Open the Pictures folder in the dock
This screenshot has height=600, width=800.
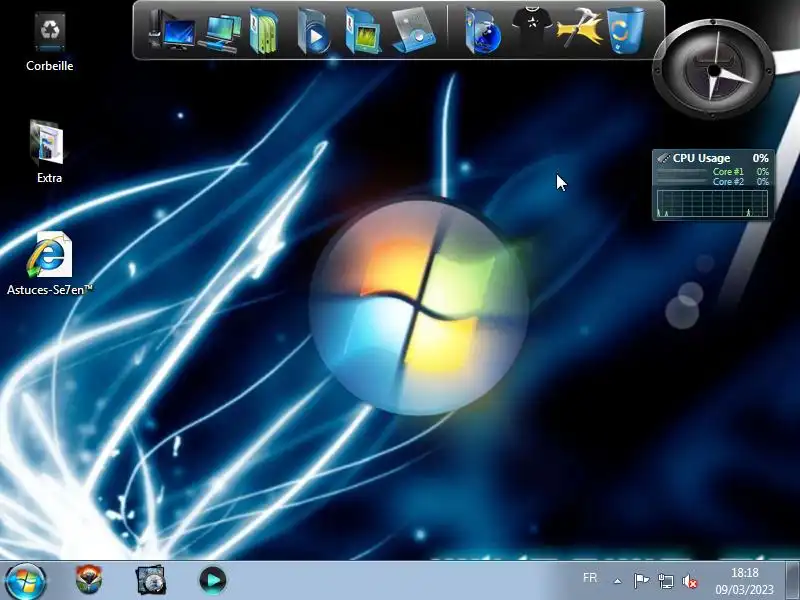coord(363,32)
